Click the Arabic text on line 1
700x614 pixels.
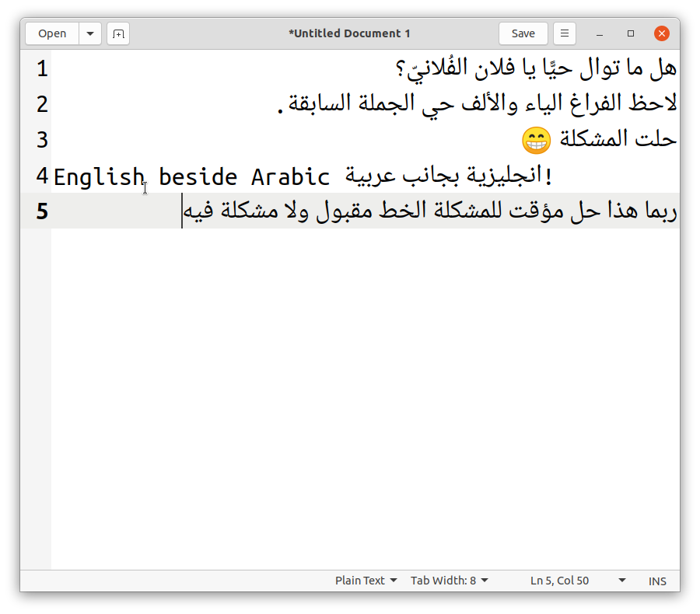click(536, 69)
